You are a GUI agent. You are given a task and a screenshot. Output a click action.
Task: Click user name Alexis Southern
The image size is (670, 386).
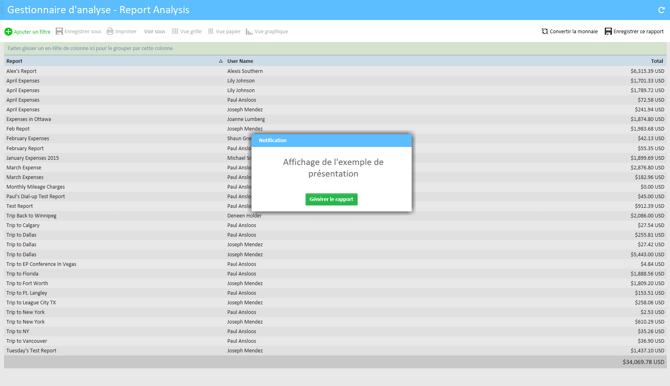click(245, 71)
